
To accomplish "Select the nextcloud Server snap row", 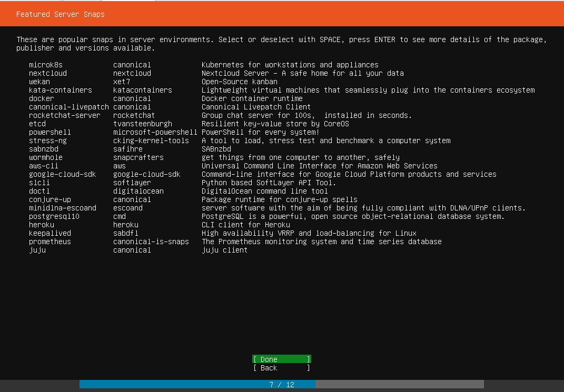I will coord(216,73).
